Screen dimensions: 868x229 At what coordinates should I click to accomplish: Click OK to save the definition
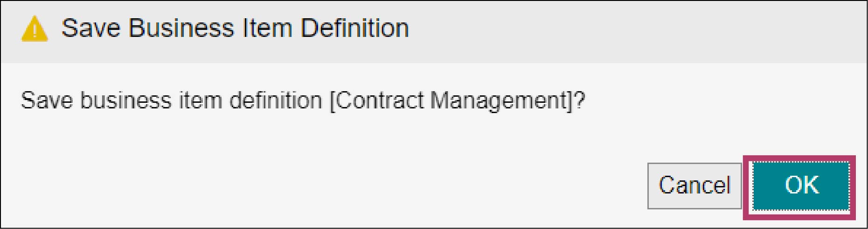pyautogui.click(x=801, y=186)
